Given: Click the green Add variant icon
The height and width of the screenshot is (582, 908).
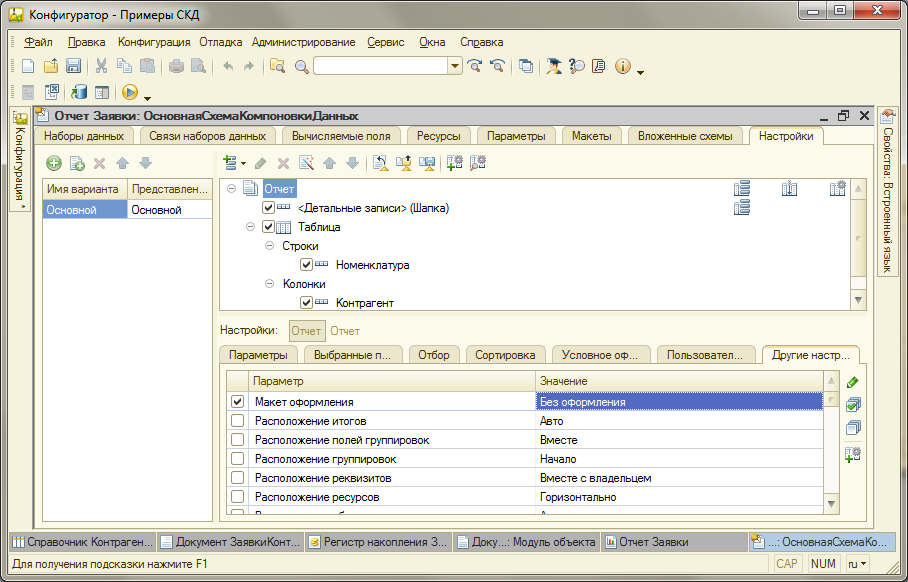Looking at the screenshot, I should tap(54, 163).
